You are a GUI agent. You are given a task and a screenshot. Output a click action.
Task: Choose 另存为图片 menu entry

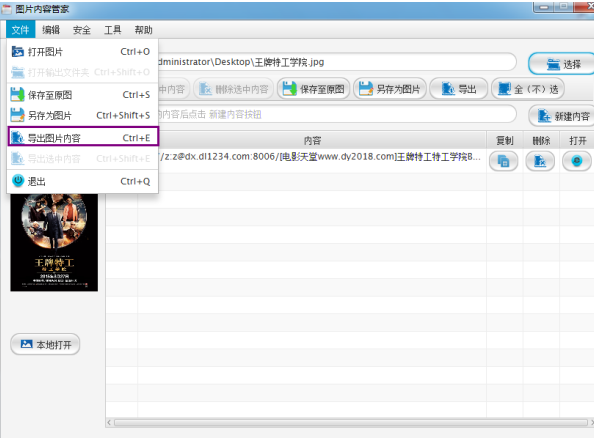pyautogui.click(x=83, y=115)
